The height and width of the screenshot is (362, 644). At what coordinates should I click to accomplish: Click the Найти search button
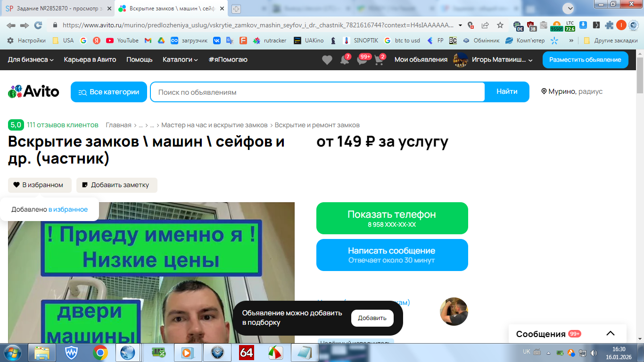point(507,92)
